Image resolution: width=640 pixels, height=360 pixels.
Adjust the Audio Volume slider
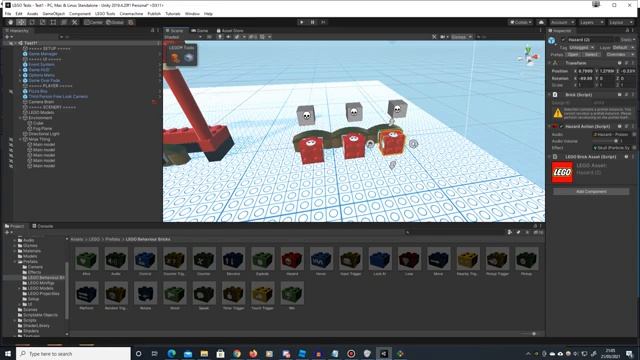click(x=606, y=141)
